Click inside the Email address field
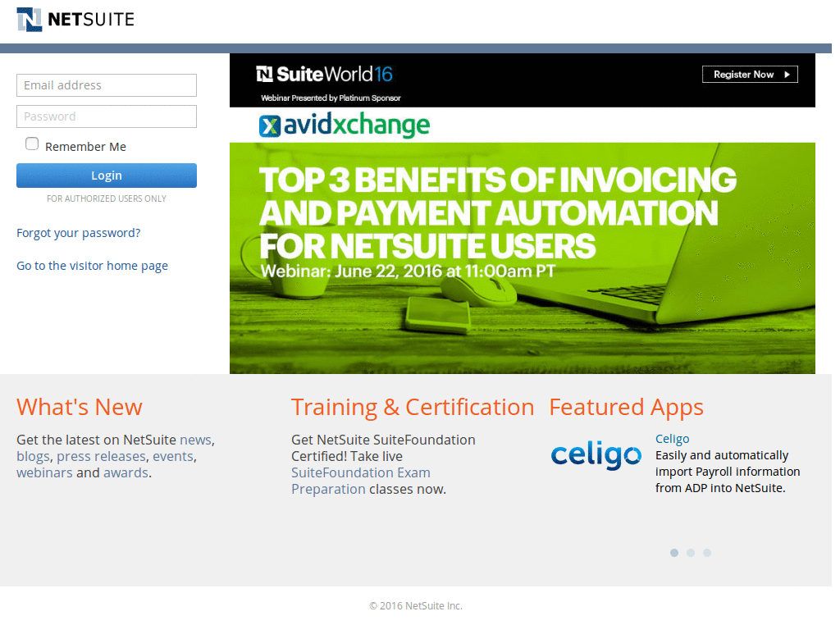 106,84
